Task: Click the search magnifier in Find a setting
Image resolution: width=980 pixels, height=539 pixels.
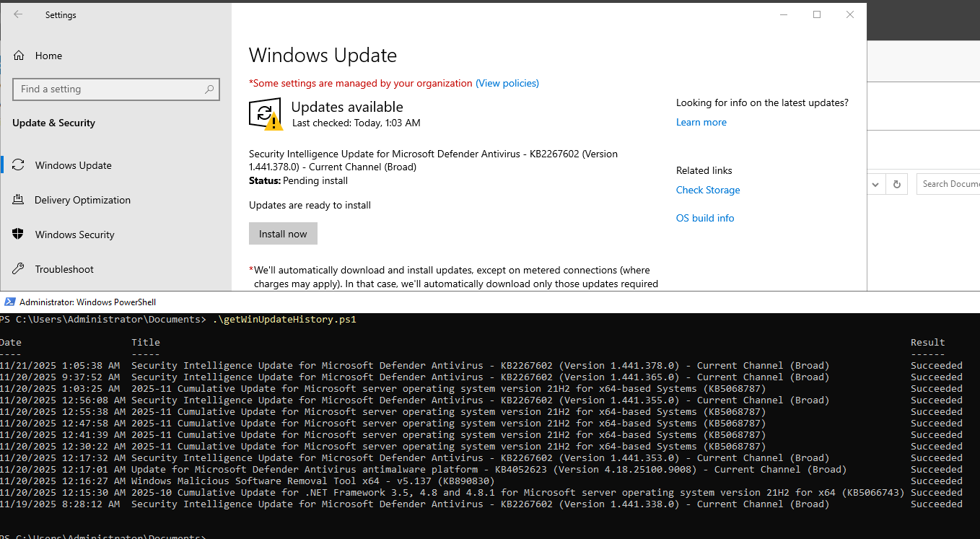Action: pyautogui.click(x=209, y=89)
